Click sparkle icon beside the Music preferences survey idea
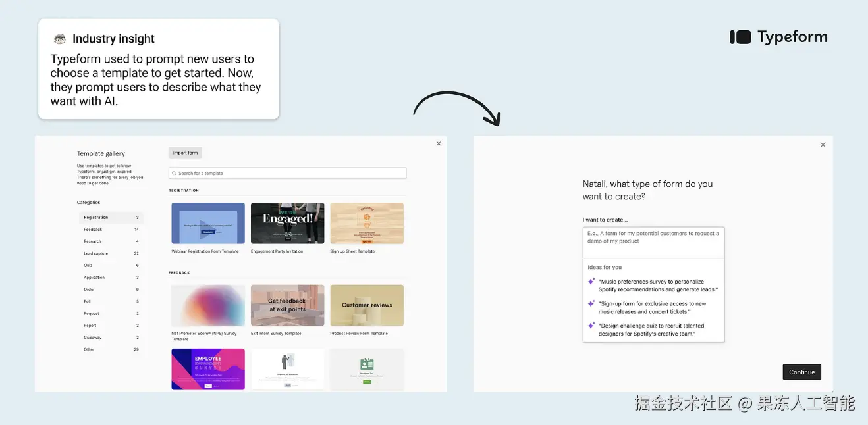 pyautogui.click(x=591, y=282)
